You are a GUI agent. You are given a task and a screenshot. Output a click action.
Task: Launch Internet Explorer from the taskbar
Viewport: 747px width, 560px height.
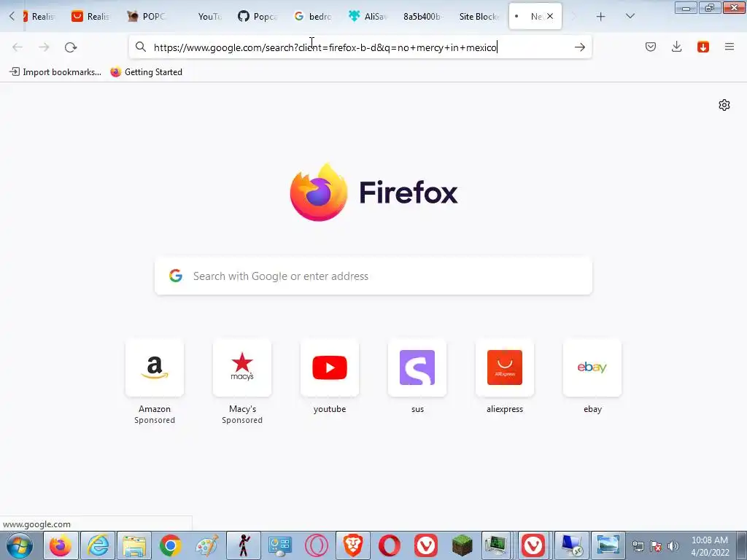[x=98, y=545]
